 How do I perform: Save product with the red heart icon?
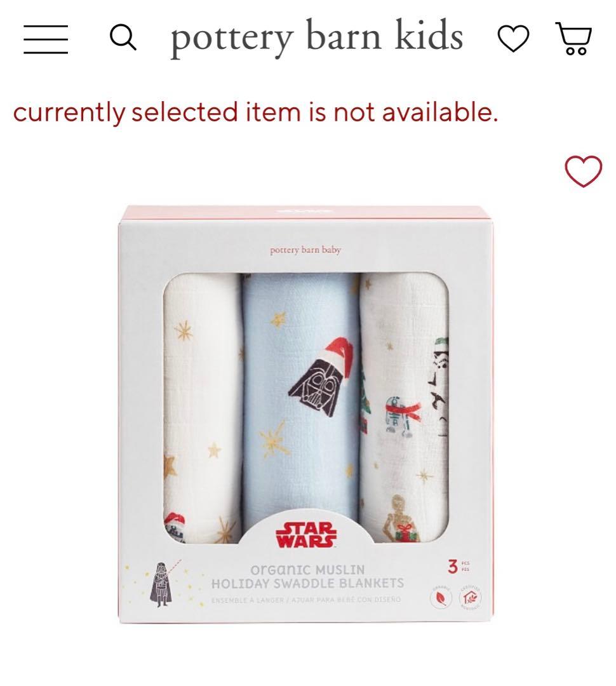click(x=584, y=171)
